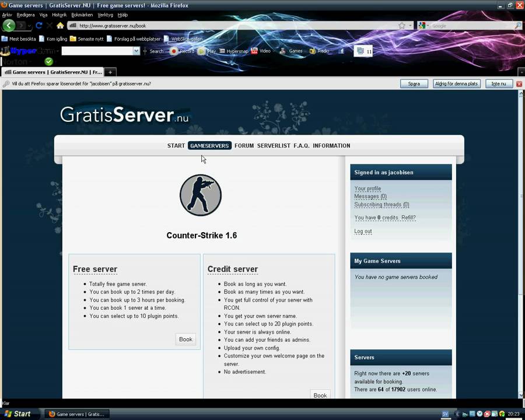The image size is (525, 420).
Task: Click the Google search magnifier icon
Action: click(517, 26)
